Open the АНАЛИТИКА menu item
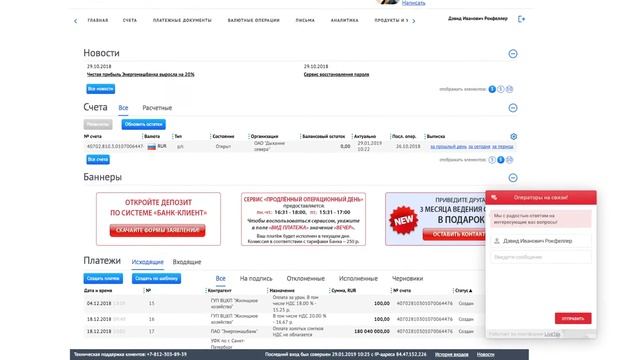 coord(344,20)
